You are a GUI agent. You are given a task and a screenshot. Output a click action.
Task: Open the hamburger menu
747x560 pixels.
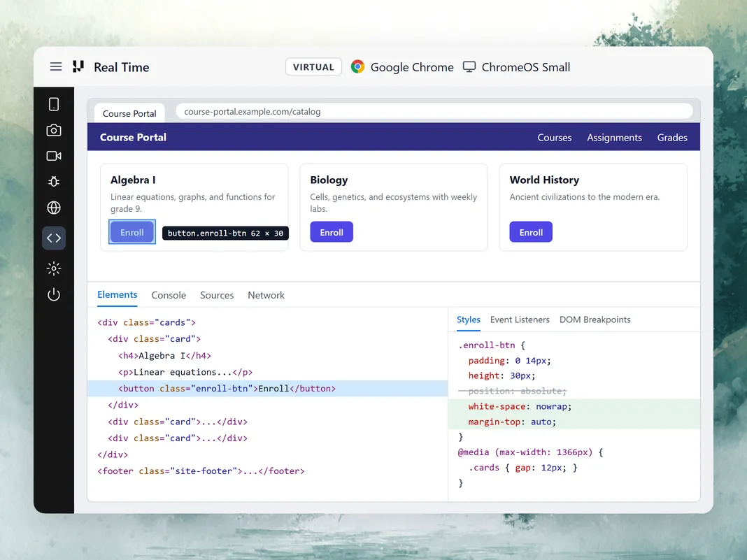[56, 66]
